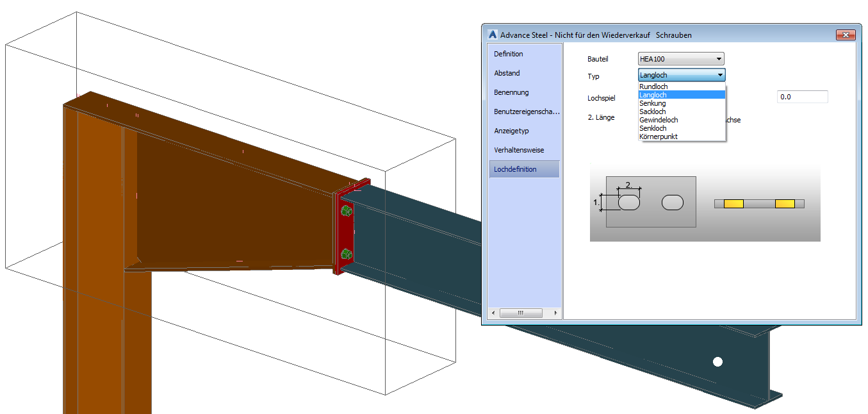Click the Advance Steel logo icon in title bar
Viewport: 868px width, 414px height.
[492, 35]
